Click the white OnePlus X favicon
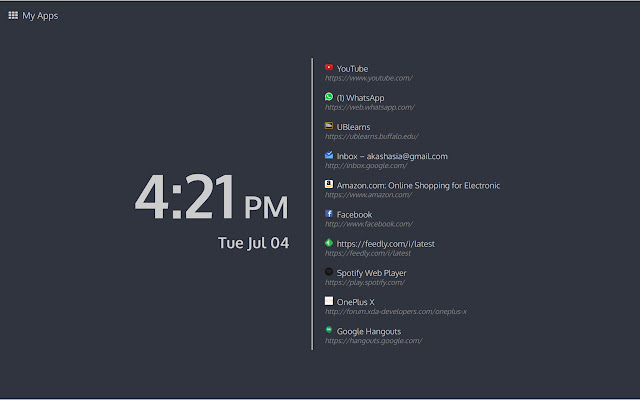This screenshot has width=640, height=400. pos(329,301)
